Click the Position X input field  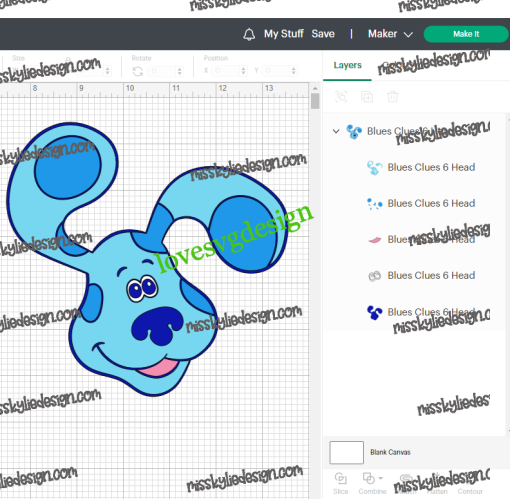(x=226, y=71)
